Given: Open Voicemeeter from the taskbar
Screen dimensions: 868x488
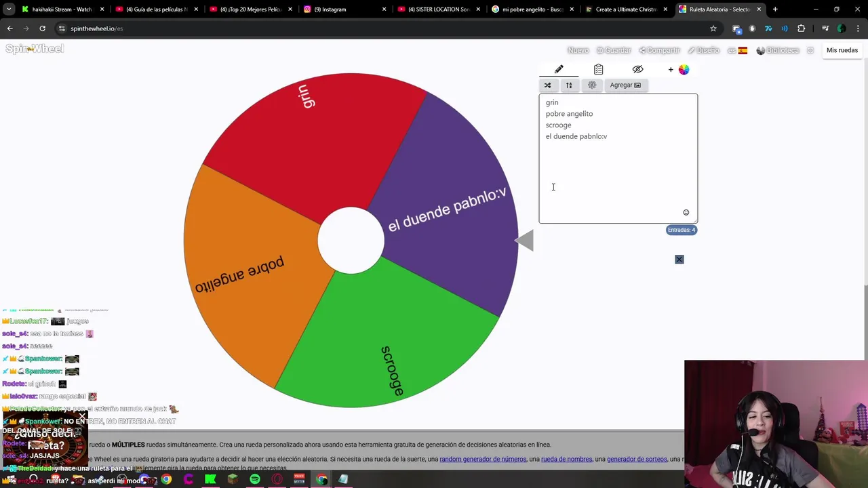Looking at the screenshot, I should pyautogui.click(x=299, y=479).
